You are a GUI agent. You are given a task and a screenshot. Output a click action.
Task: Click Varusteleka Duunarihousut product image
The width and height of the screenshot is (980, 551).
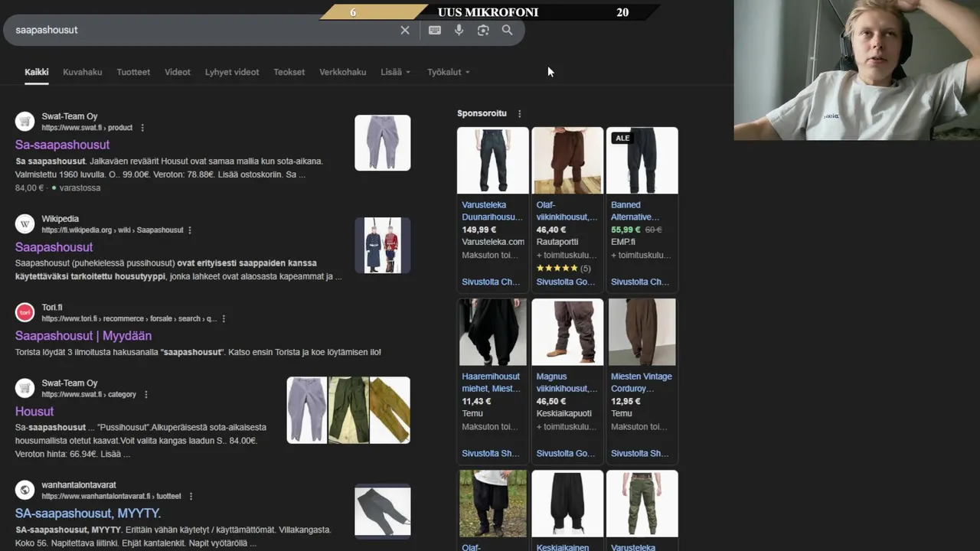click(493, 161)
